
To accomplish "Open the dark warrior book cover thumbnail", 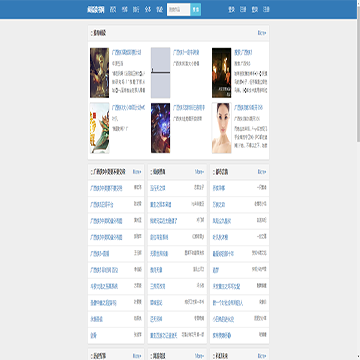I will (99, 73).
